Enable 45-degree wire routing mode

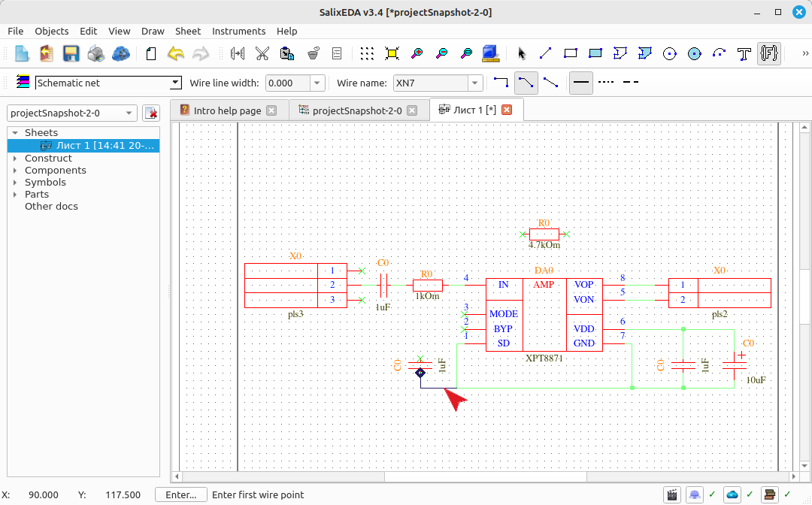(526, 83)
